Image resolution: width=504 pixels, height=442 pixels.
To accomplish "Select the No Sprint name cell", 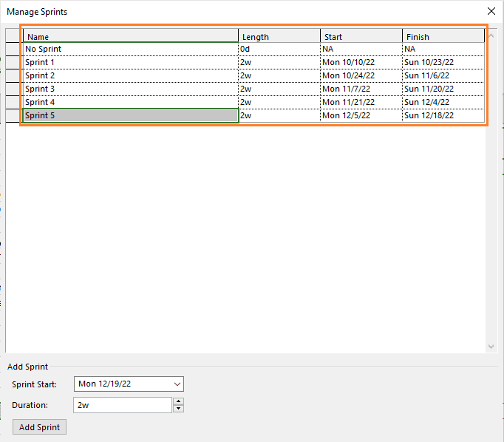I will pyautogui.click(x=131, y=50).
